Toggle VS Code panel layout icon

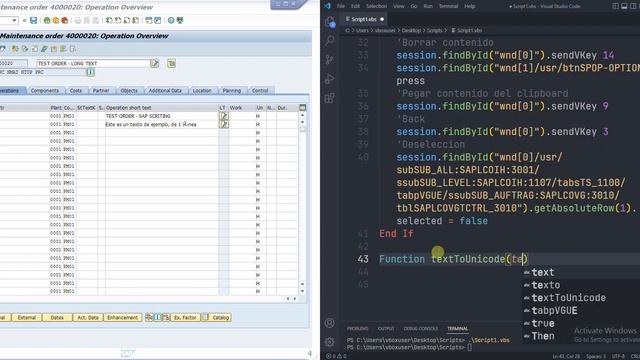point(624,6)
